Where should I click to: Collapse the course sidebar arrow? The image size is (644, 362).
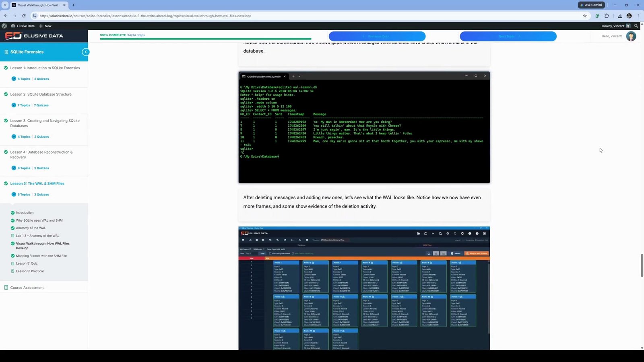[x=85, y=52]
